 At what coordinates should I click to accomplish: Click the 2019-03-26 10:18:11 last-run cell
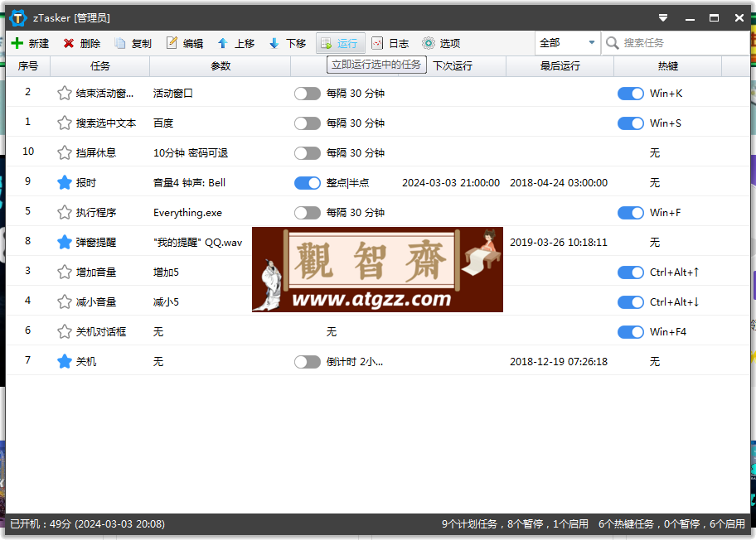pos(559,243)
